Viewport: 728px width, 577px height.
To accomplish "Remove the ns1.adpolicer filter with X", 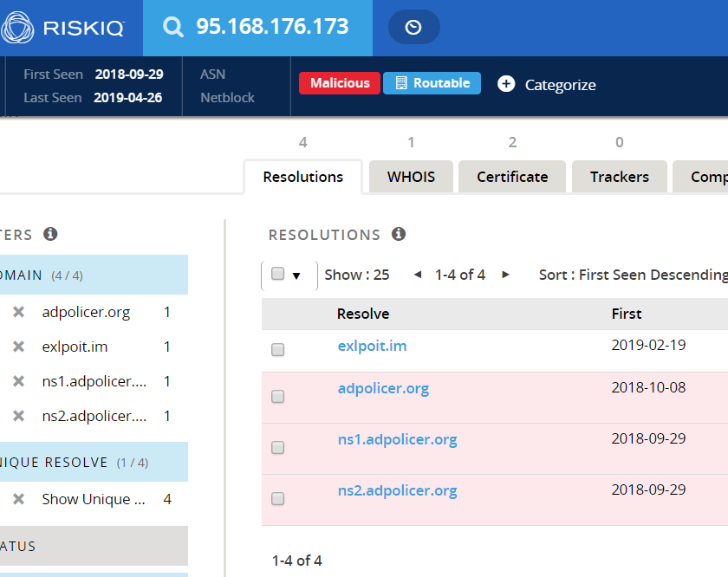I will 18,381.
